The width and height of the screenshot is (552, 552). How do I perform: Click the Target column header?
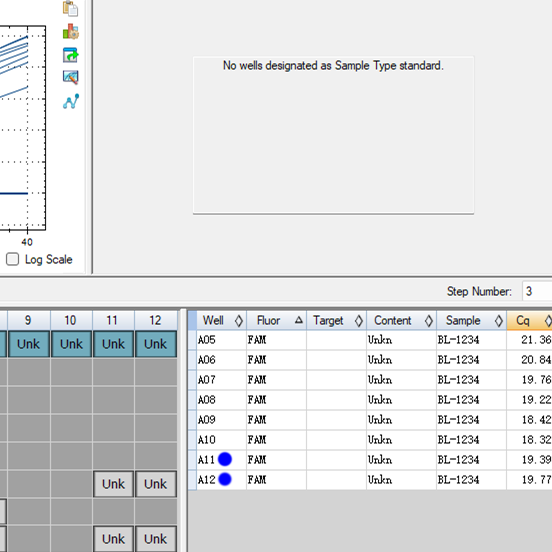point(336,320)
